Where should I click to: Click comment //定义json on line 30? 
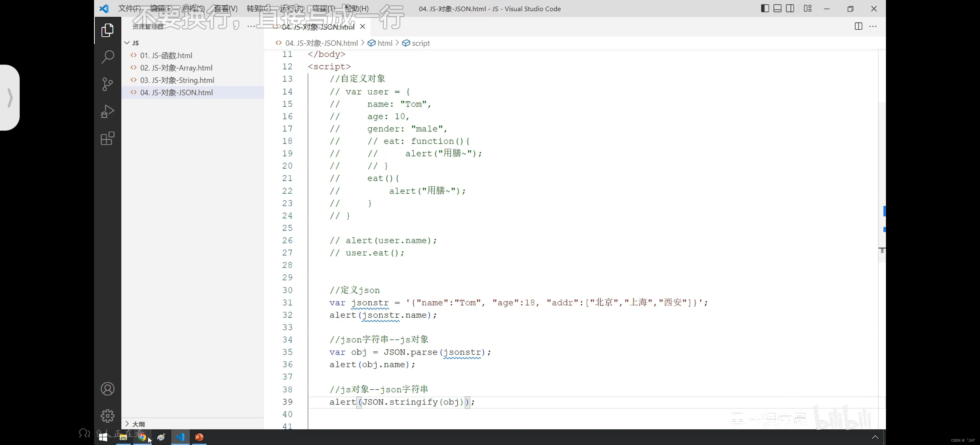[x=355, y=290]
